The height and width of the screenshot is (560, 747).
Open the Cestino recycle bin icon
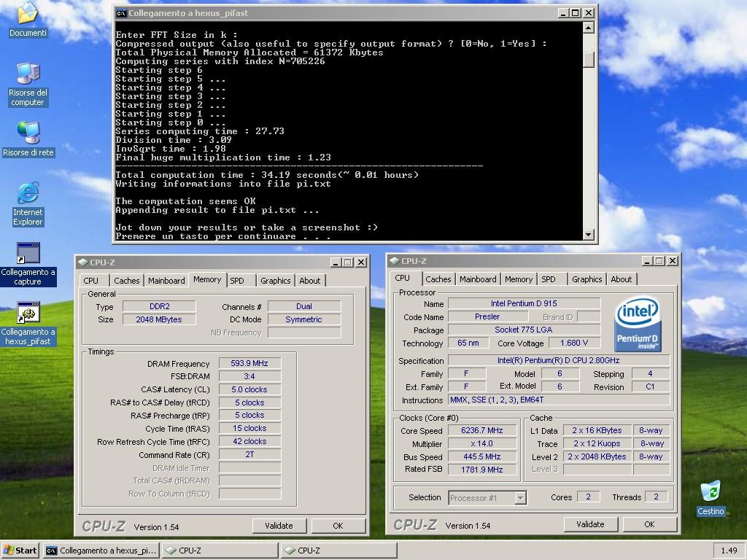point(711,491)
